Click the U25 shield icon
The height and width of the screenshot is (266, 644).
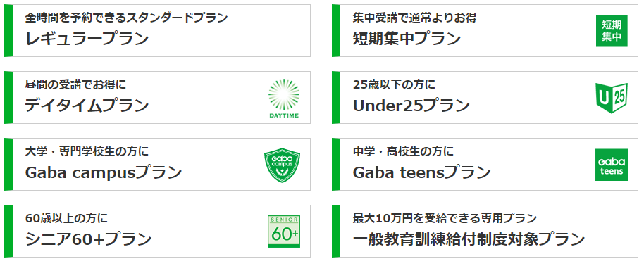[x=612, y=98]
